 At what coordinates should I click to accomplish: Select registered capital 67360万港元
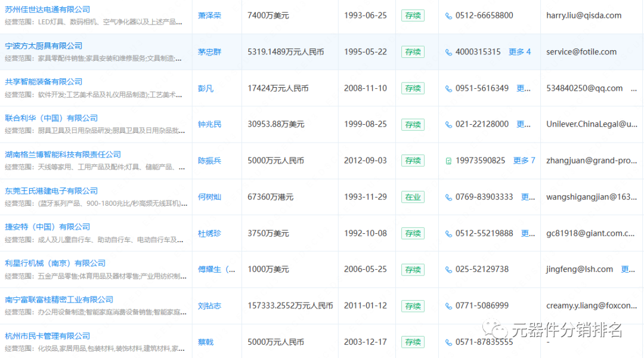271,197
